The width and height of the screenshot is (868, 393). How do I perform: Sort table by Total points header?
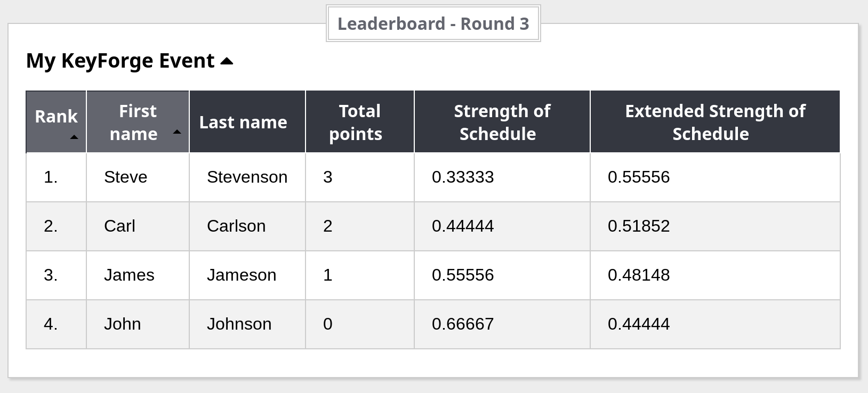point(356,122)
